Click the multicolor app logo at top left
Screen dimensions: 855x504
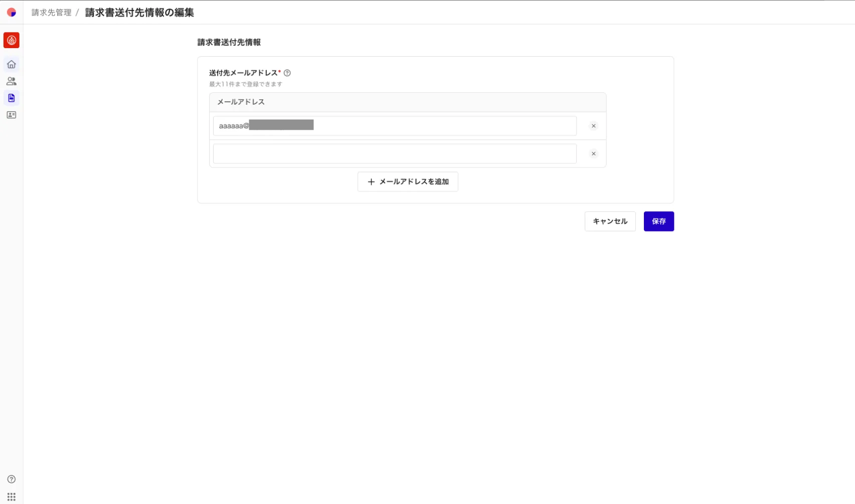(x=12, y=12)
